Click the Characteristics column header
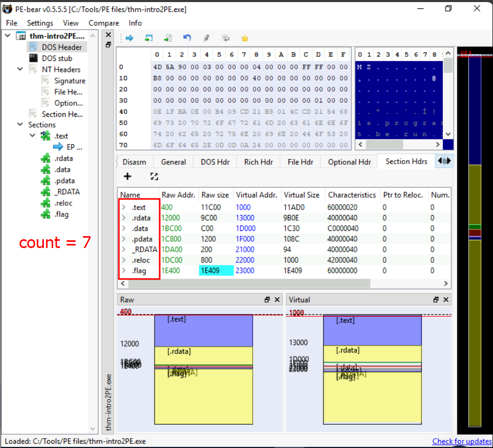 click(352, 195)
